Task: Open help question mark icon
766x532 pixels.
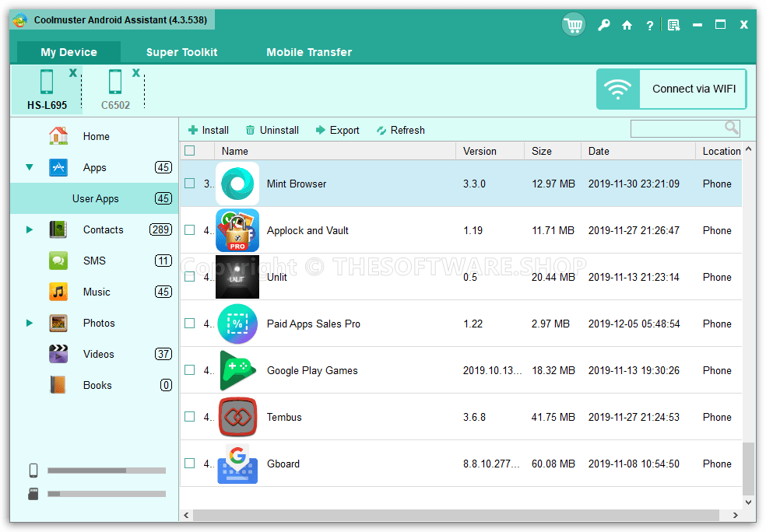Action: tap(649, 26)
